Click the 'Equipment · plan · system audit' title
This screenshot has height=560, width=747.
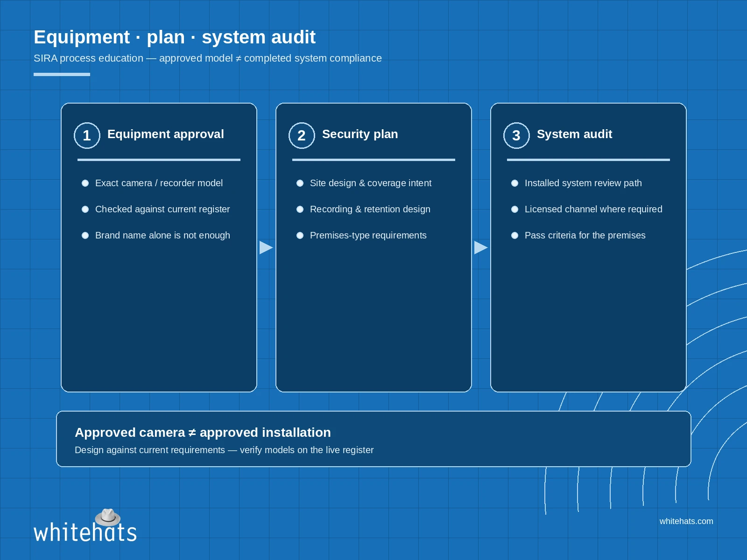[x=175, y=37]
